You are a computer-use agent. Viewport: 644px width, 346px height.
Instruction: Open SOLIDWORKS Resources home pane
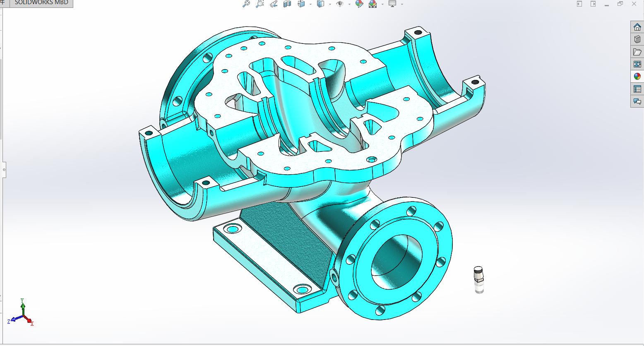tap(637, 27)
